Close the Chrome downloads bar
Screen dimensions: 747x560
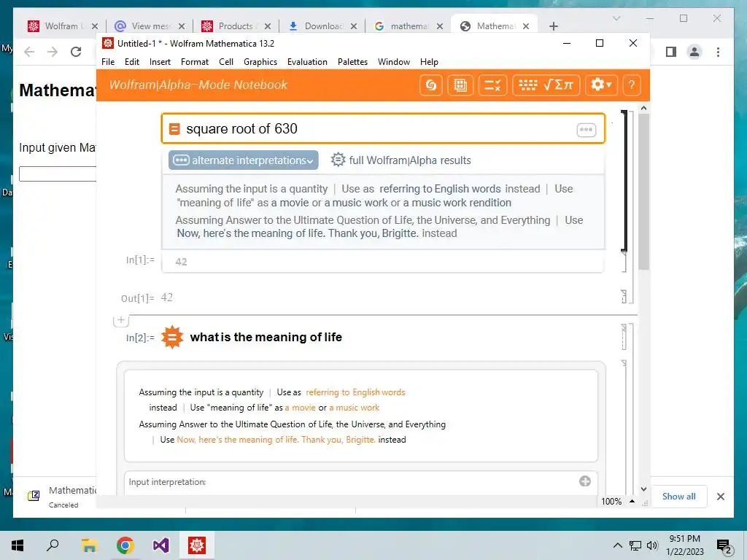click(720, 497)
